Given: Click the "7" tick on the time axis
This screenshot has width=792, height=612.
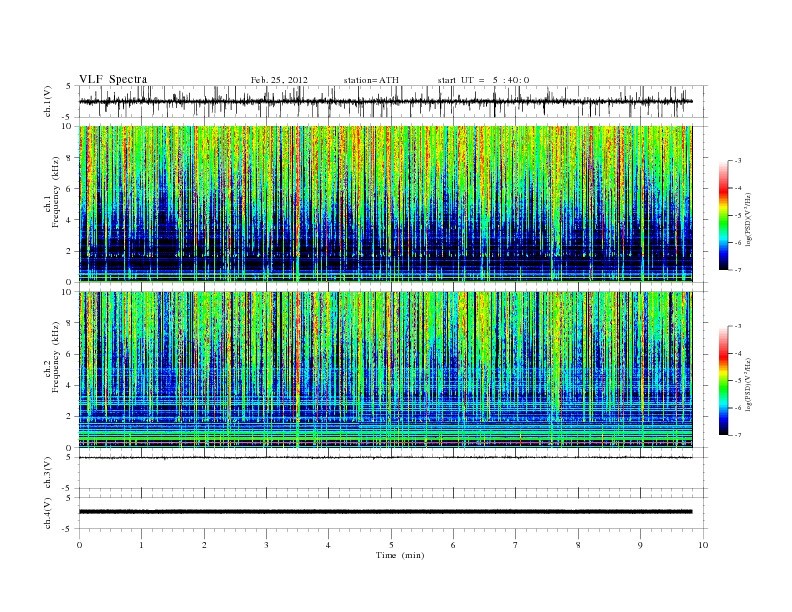Looking at the screenshot, I should click(516, 545).
